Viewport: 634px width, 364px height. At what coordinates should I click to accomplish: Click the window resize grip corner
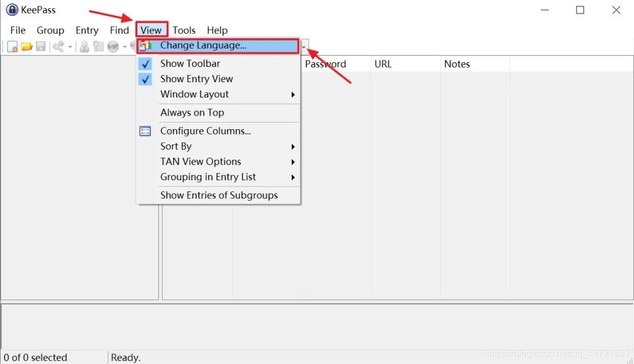coord(630,360)
